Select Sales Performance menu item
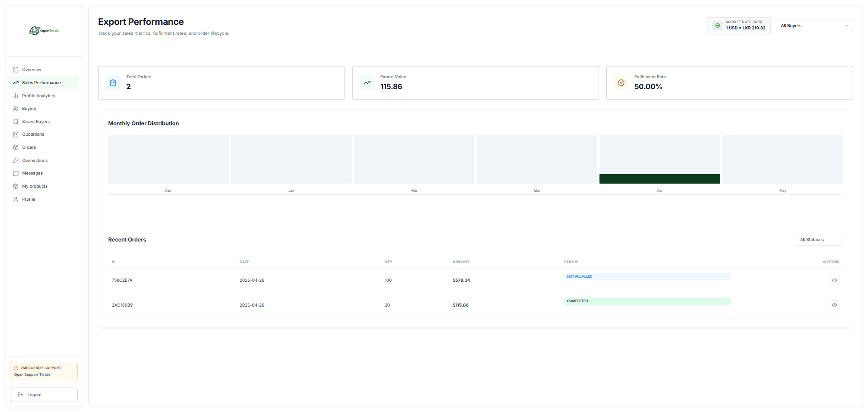868x412 pixels. (44, 83)
